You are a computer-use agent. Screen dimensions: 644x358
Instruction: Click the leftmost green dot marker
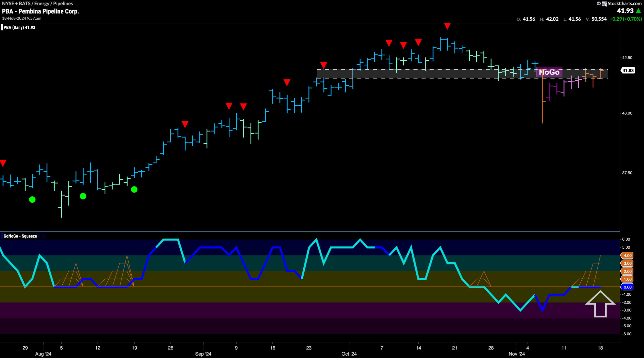(32, 200)
